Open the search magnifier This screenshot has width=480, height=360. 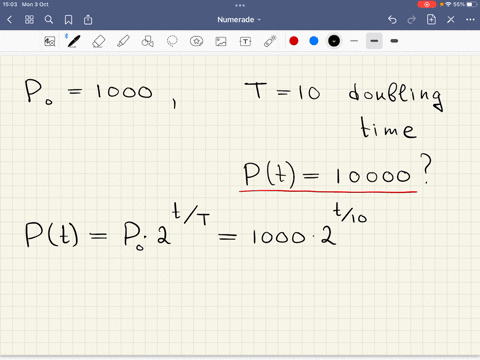tap(49, 20)
